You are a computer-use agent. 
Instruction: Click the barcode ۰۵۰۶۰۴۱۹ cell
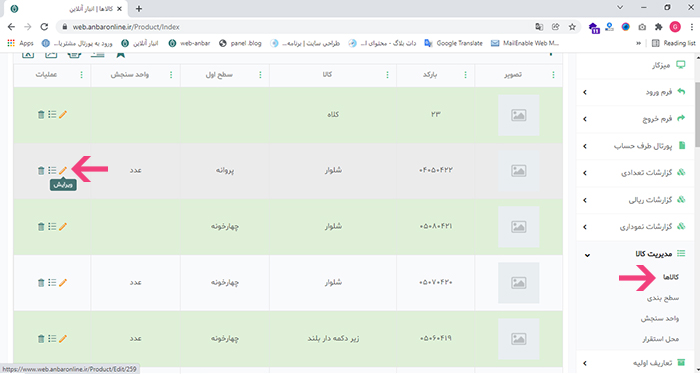436,339
